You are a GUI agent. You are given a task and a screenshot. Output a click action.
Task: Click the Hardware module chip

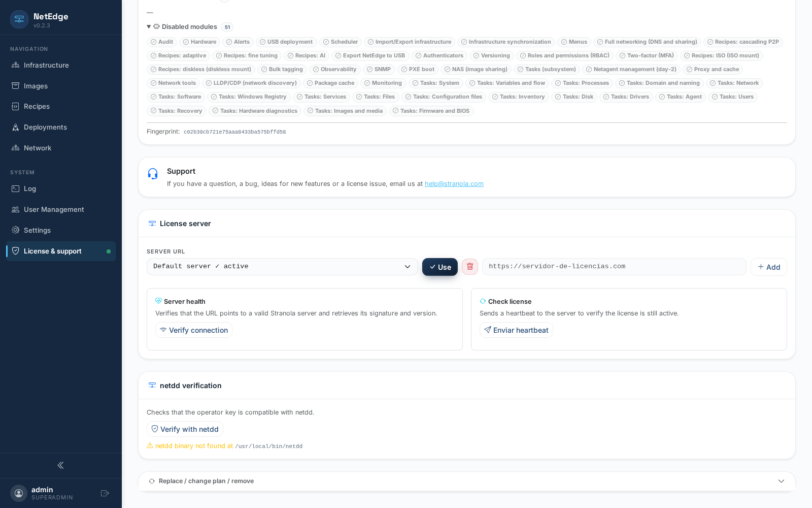click(x=200, y=42)
